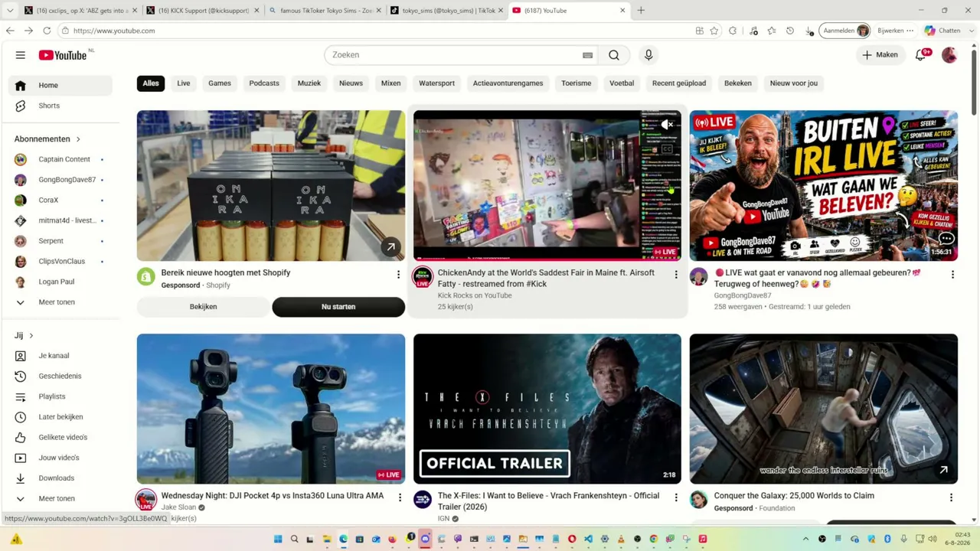Open options for X-Files trailer
Image resolution: width=980 pixels, height=551 pixels.
pos(676,497)
